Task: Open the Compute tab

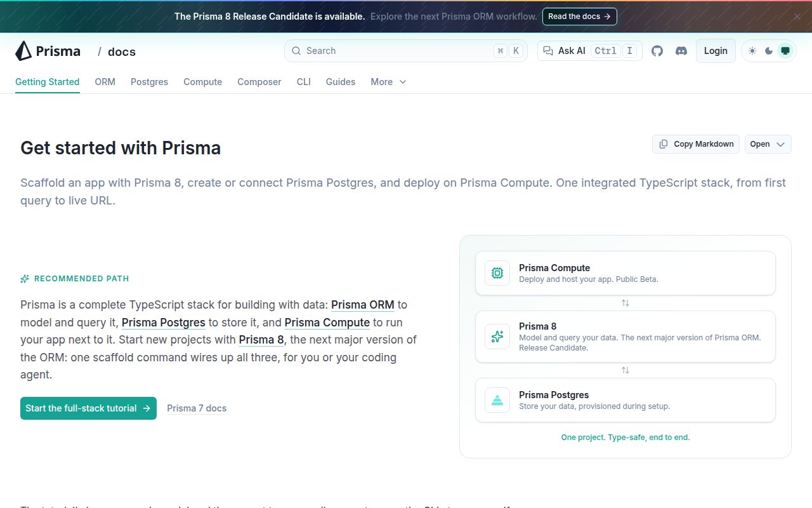Action: point(203,82)
